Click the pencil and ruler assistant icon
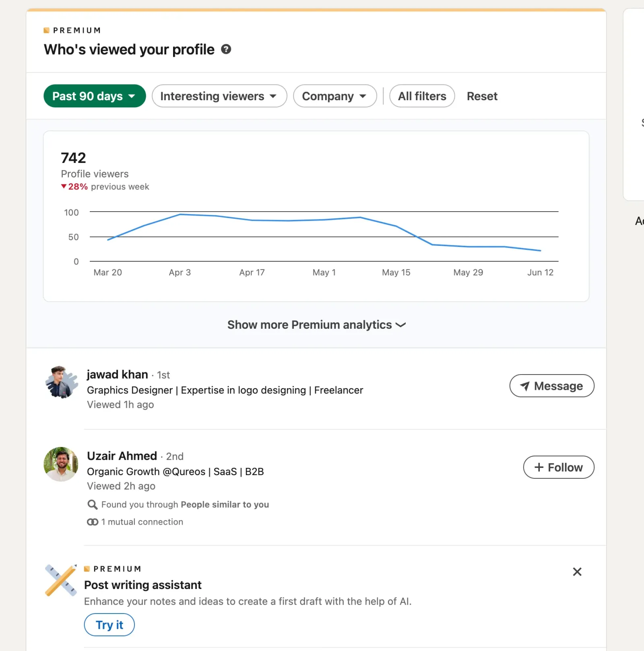644x651 pixels. [61, 581]
